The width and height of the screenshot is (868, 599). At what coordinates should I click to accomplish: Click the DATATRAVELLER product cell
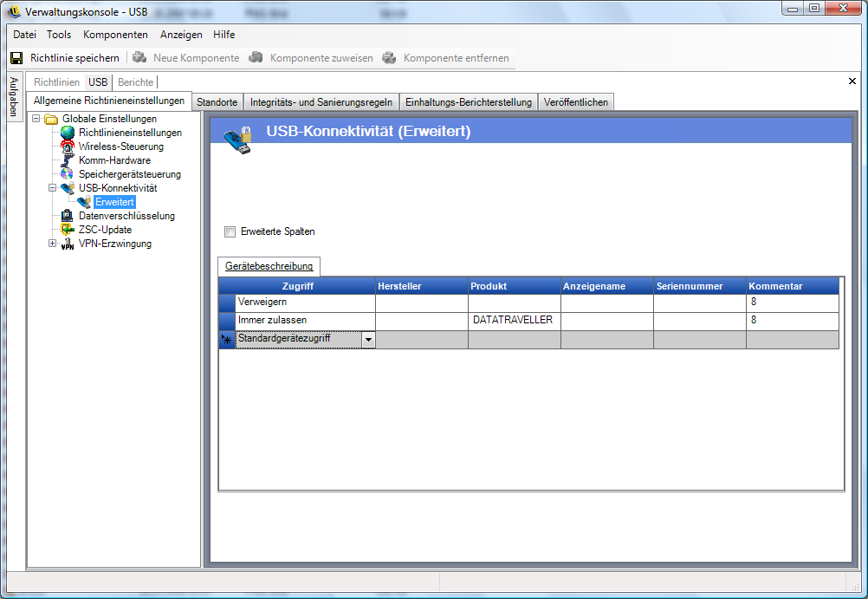515,322
